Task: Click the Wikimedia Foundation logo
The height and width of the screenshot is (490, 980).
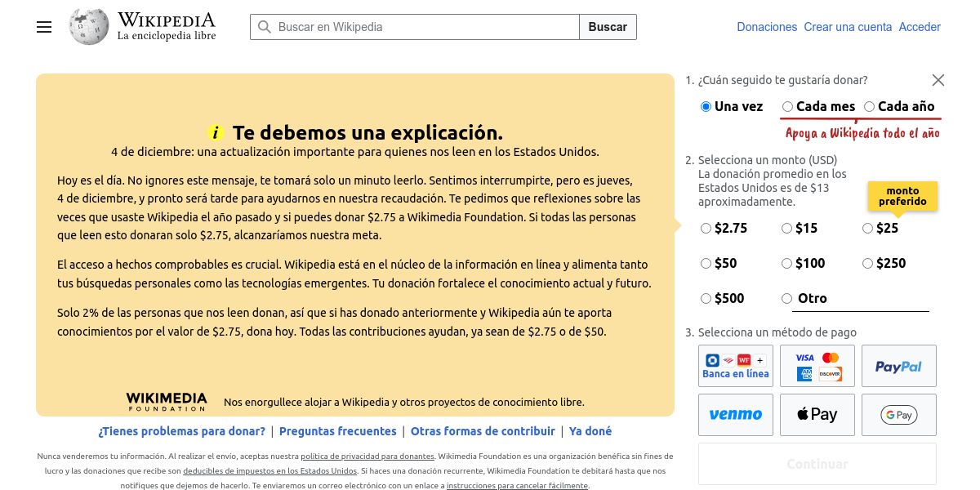Action: coord(167,401)
